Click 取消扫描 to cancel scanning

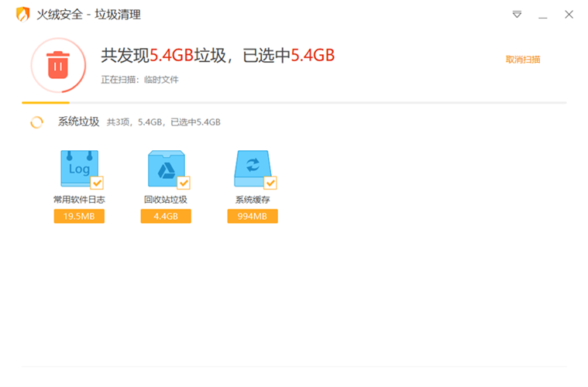(x=523, y=59)
